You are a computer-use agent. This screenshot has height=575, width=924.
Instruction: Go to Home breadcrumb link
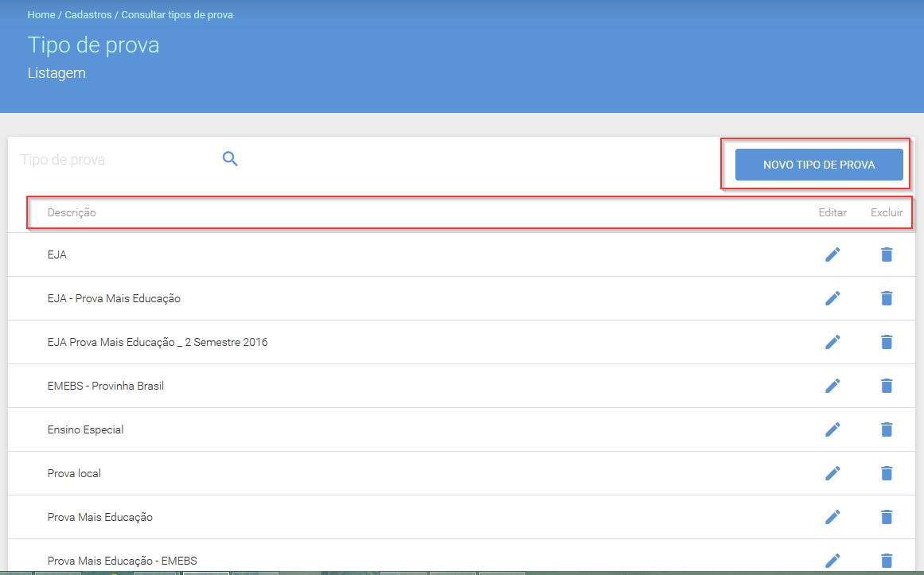click(41, 15)
